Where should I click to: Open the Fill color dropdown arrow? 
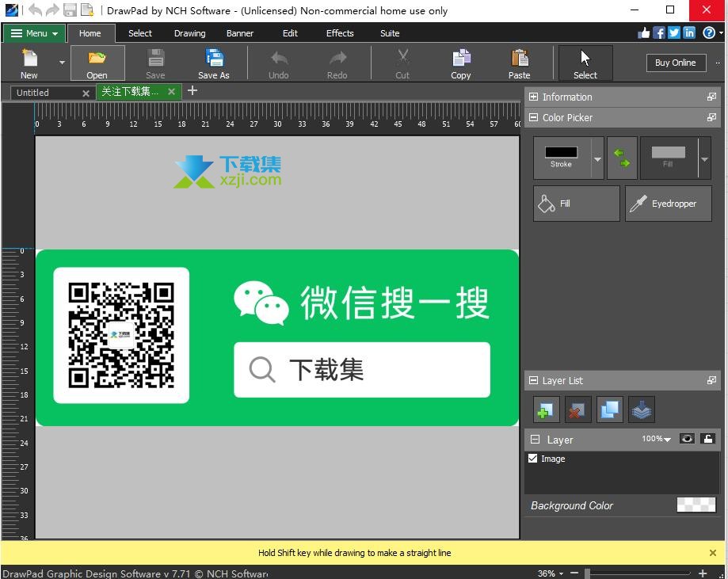[705, 158]
